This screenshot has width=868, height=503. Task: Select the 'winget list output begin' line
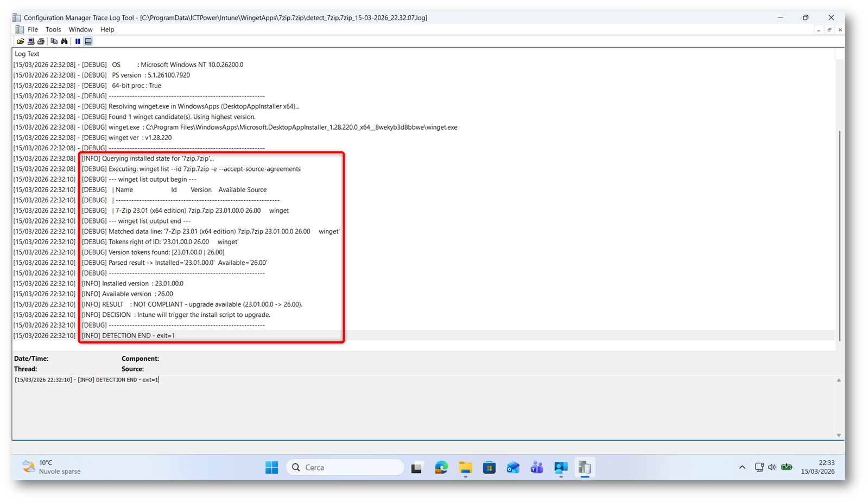pos(423,179)
